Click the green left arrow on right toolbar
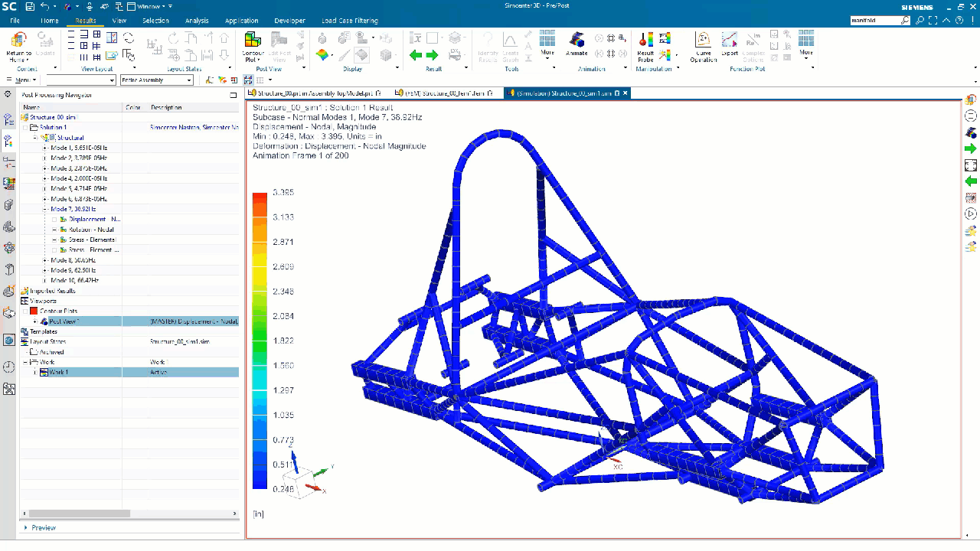Viewport: 980px width, 551px height. (971, 181)
